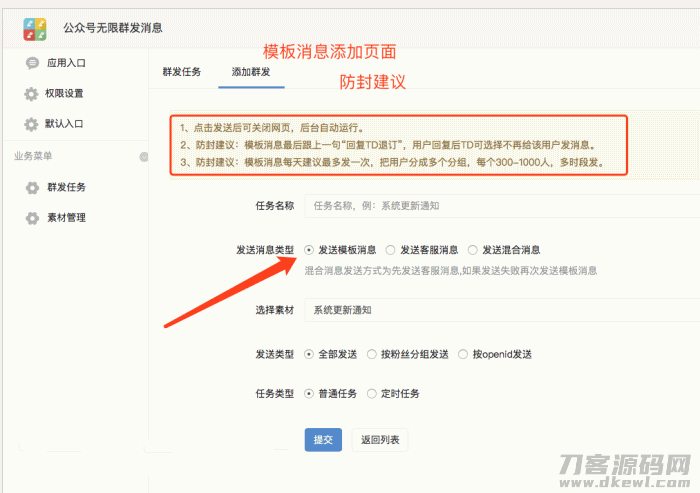Click the 提交 submit button
The width and height of the screenshot is (700, 493).
pos(323,440)
